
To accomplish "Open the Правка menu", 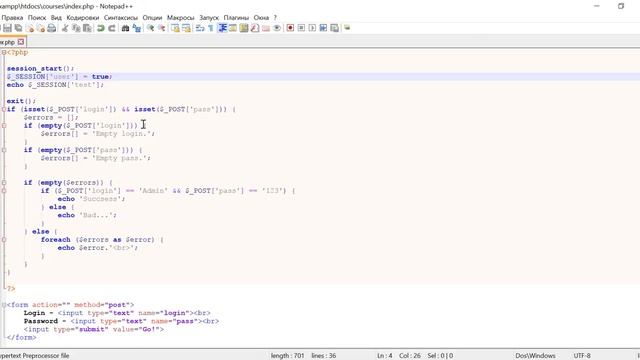I will tap(12, 18).
